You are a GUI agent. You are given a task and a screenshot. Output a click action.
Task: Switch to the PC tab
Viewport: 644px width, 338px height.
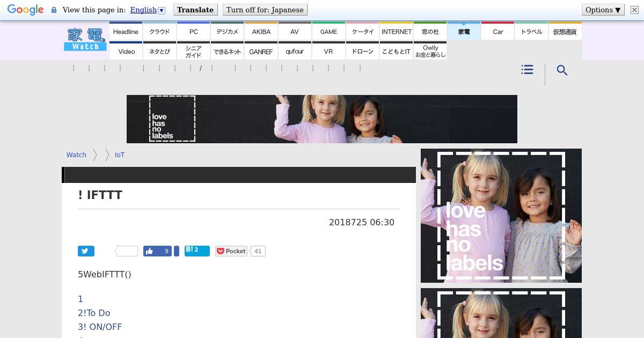tap(193, 31)
